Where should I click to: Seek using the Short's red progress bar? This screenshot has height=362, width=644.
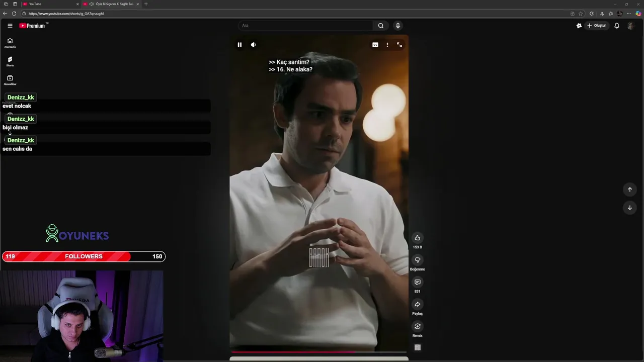pos(318,352)
